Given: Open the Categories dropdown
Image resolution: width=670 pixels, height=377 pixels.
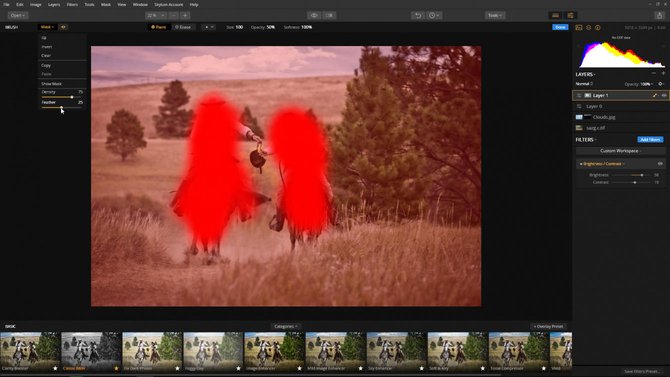Looking at the screenshot, I should click(285, 326).
